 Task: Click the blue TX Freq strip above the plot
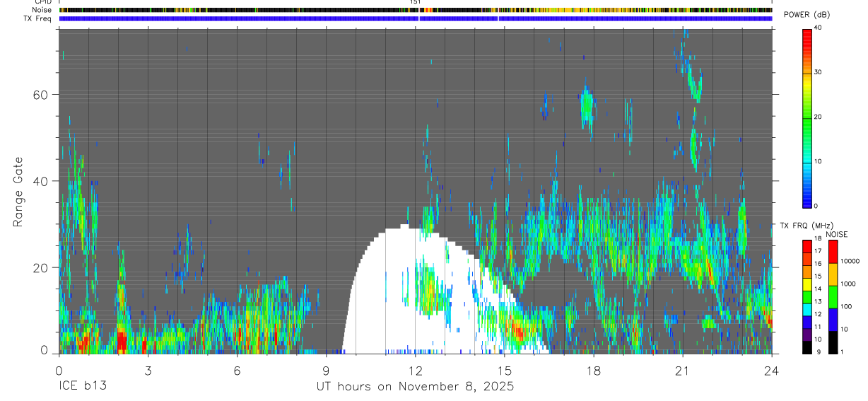pyautogui.click(x=416, y=18)
